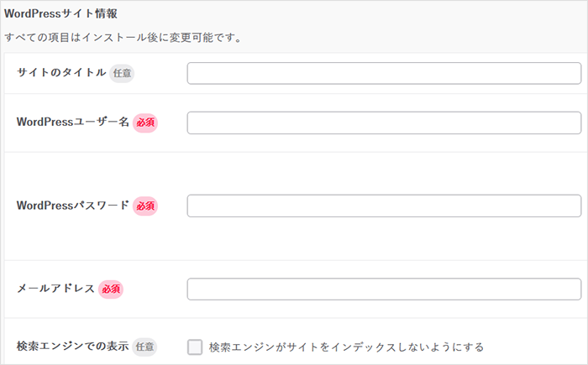Enable the search engine no-index checkbox
This screenshot has width=588, height=365.
point(195,347)
